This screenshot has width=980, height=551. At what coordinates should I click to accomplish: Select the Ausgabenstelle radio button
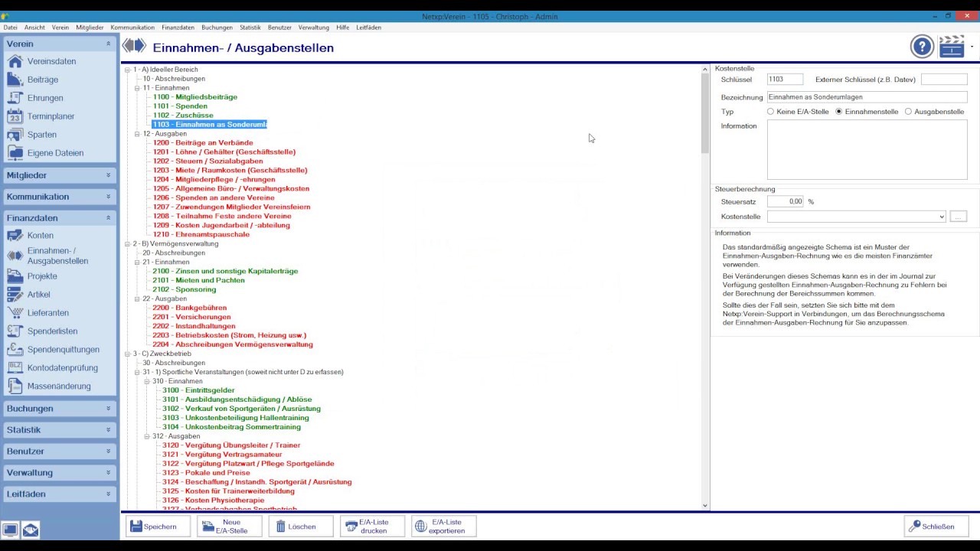(x=908, y=112)
